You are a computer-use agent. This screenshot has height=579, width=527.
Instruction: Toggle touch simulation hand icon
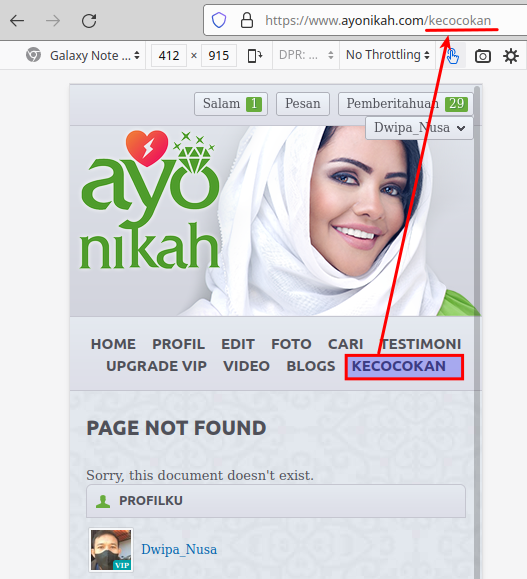[x=452, y=56]
